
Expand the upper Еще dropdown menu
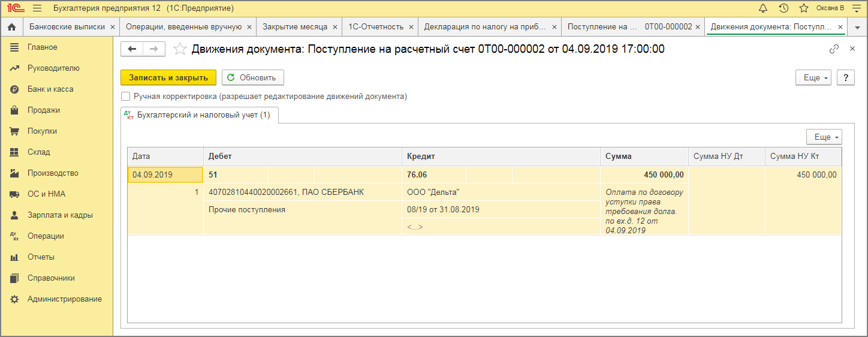[813, 78]
